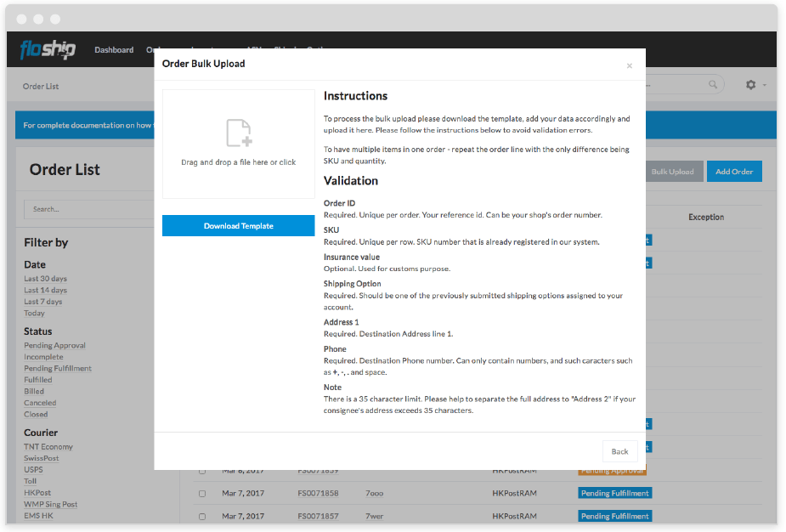Click the order list Search field
Screen dimensions: 786x532
pyautogui.click(x=85, y=209)
